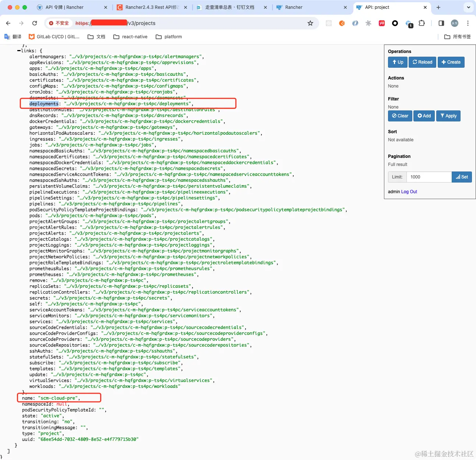The height and width of the screenshot is (460, 476).
Task: Click the red yd extension icon
Action: tap(382, 23)
